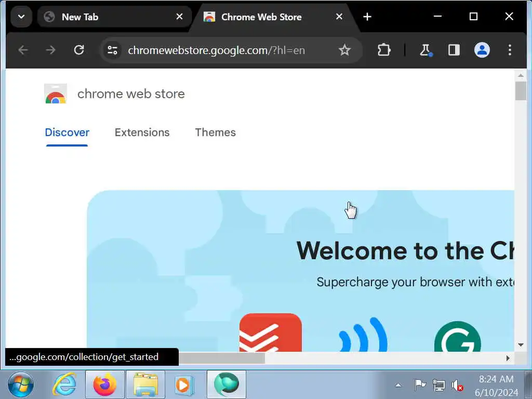Click horizontal scrollbar right arrow

tap(508, 358)
